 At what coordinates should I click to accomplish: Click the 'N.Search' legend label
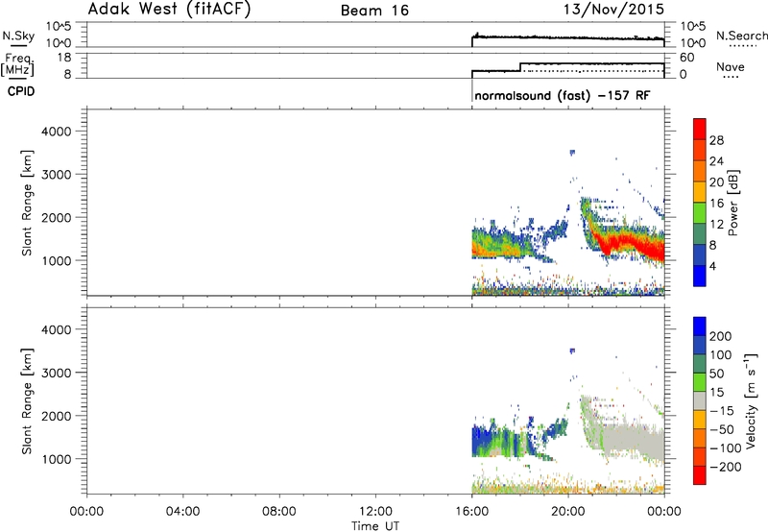point(741,36)
